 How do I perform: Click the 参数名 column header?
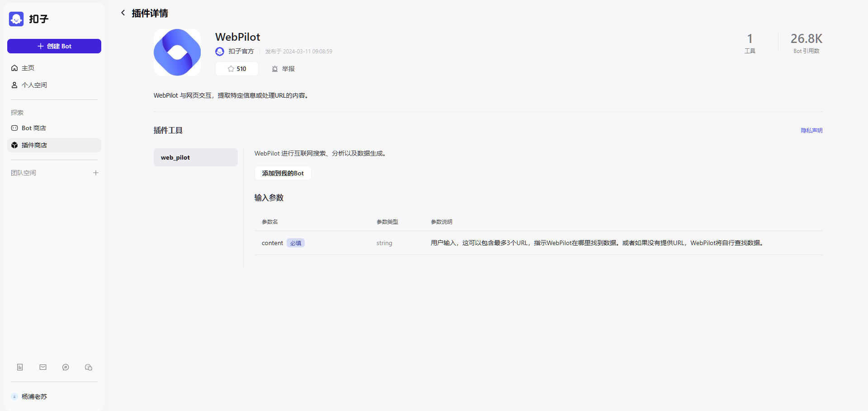(270, 222)
